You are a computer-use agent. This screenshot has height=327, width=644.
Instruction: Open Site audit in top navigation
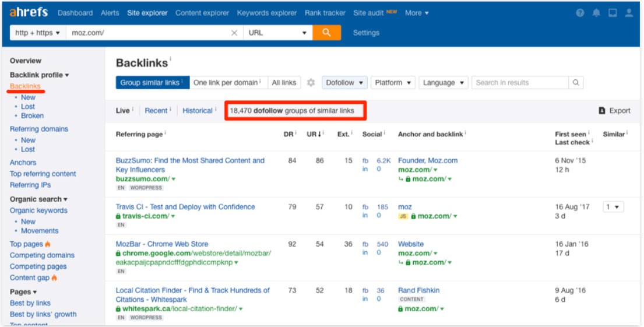[x=368, y=13]
